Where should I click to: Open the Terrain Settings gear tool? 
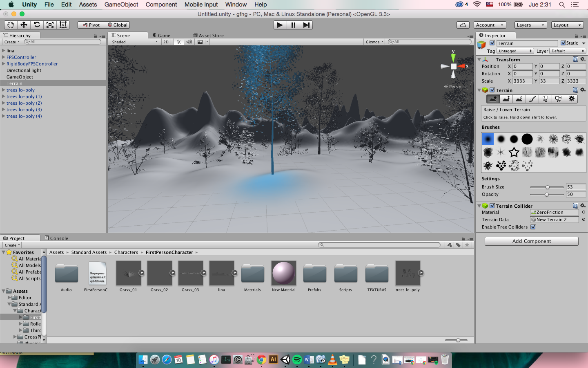coord(571,99)
